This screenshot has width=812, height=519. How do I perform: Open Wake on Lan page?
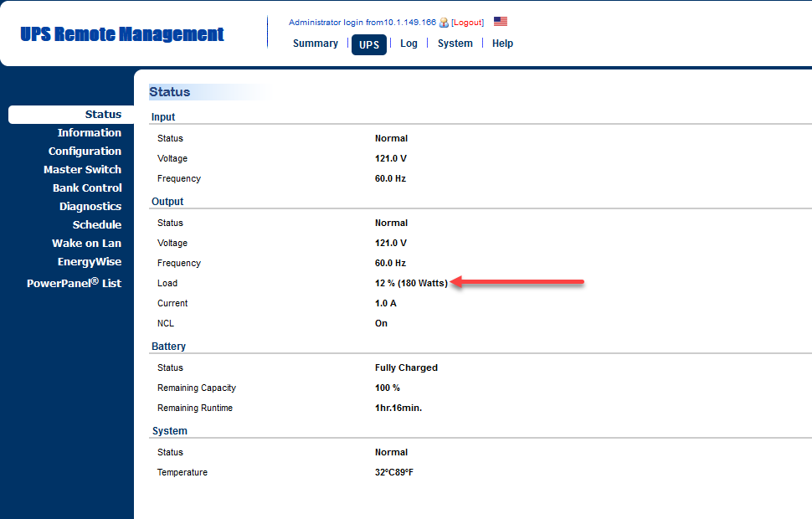[x=86, y=244]
